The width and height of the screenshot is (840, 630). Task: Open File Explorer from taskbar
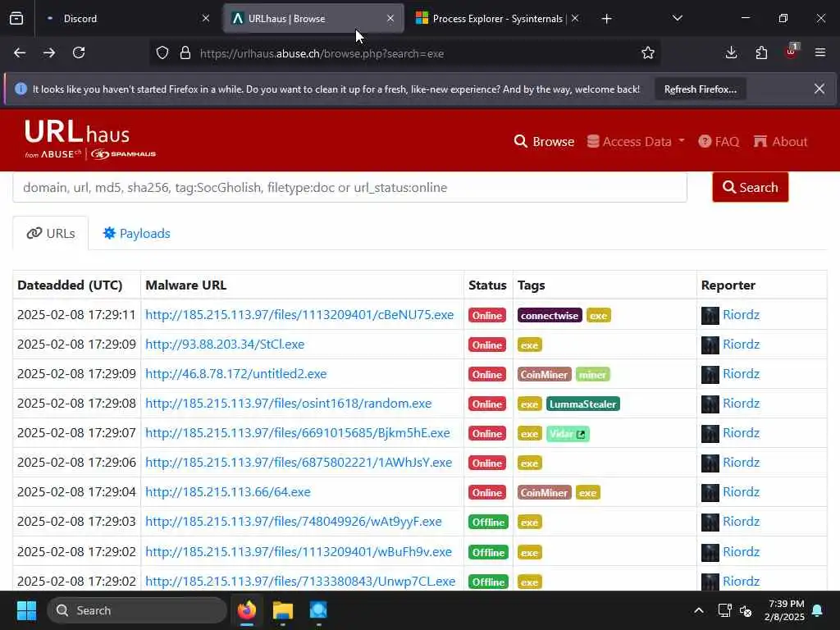point(283,610)
